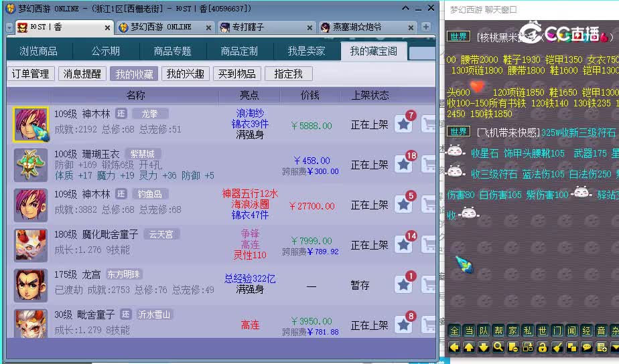Click the 价钱 column header
The width and height of the screenshot is (619, 364).
click(x=309, y=95)
